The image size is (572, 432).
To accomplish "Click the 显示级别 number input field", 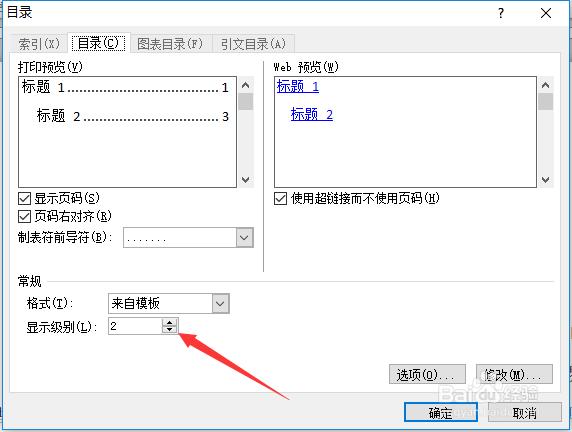I will [x=135, y=326].
